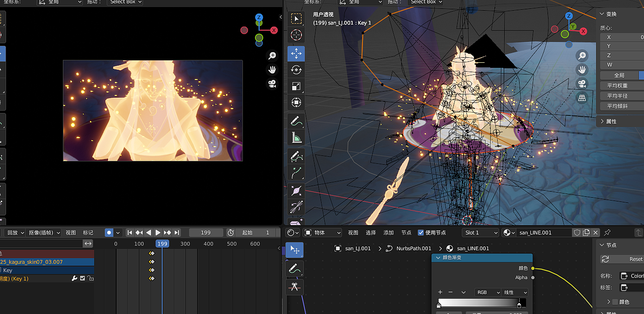Viewport: 644px width, 314px height.
Task: Toggle only-show-selected arrow button in timeline
Action: (x=88, y=244)
